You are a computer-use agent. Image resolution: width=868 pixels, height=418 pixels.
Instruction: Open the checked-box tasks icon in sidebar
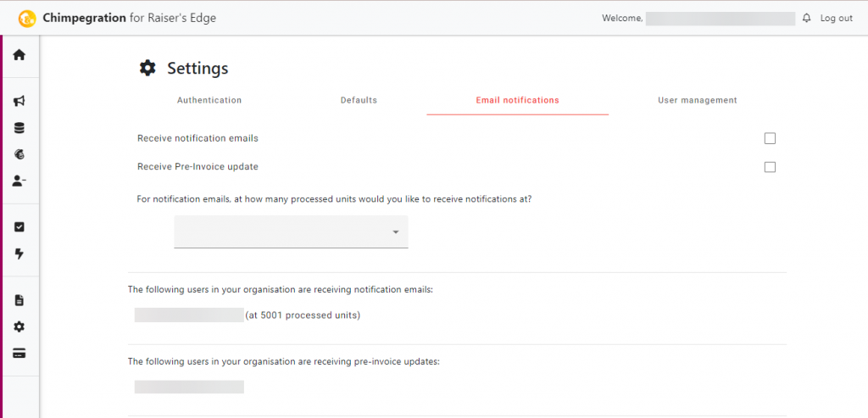tap(19, 227)
